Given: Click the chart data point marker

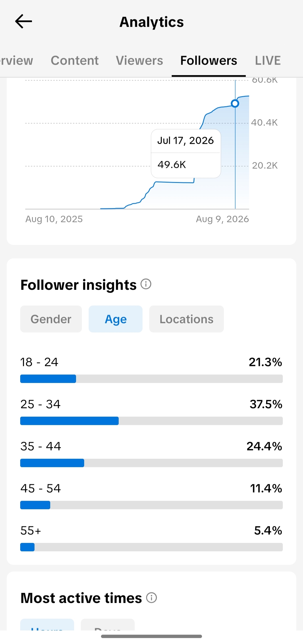Looking at the screenshot, I should point(235,104).
